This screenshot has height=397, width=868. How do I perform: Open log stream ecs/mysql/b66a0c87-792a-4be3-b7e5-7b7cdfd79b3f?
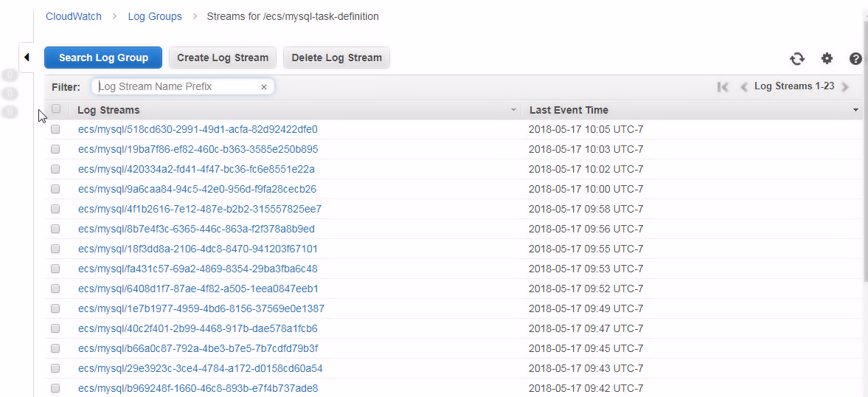pos(198,349)
